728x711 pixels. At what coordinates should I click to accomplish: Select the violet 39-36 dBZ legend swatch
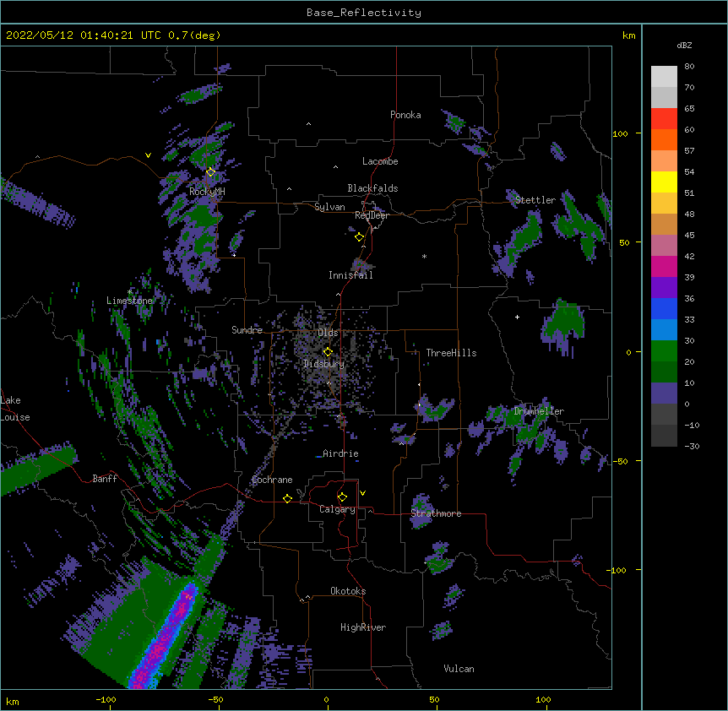(x=664, y=288)
